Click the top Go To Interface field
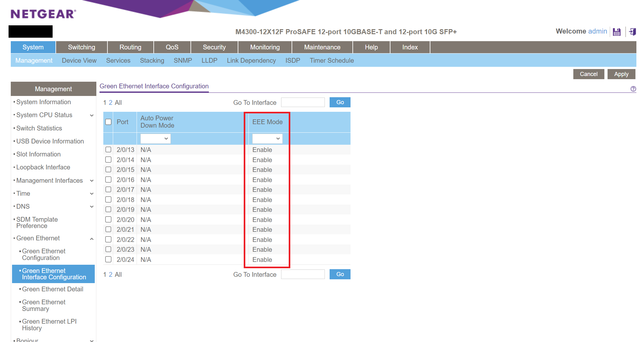 coord(303,102)
